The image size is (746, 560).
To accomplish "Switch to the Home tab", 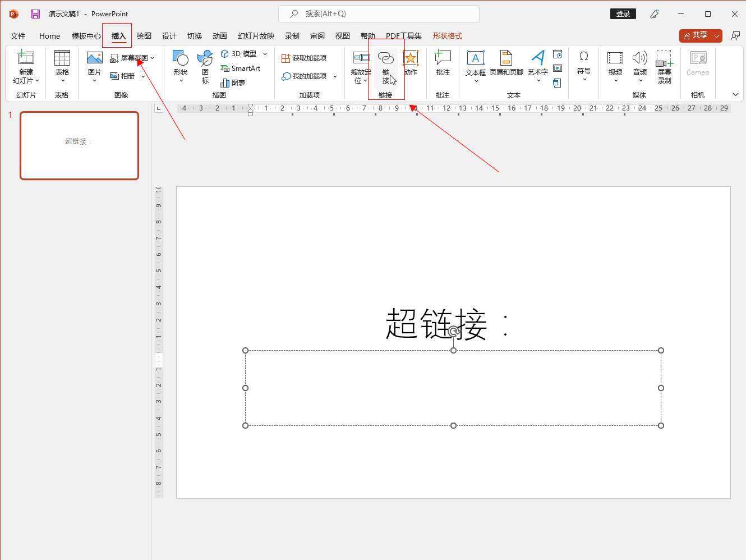I will pyautogui.click(x=49, y=36).
